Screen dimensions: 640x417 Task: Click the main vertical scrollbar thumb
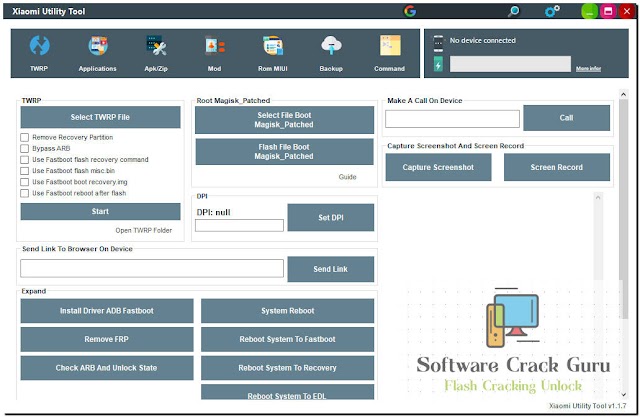[x=623, y=209]
